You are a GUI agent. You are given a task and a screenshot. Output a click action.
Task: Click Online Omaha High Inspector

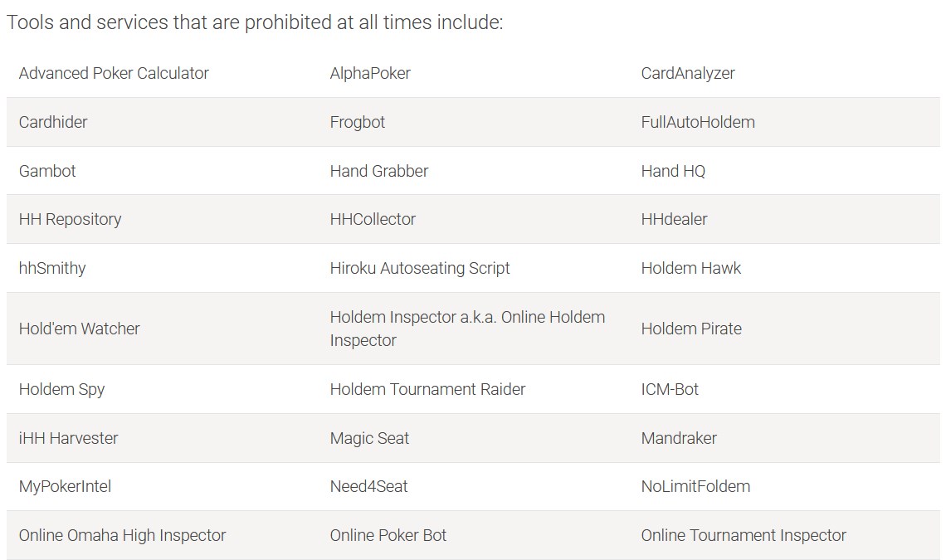123,536
